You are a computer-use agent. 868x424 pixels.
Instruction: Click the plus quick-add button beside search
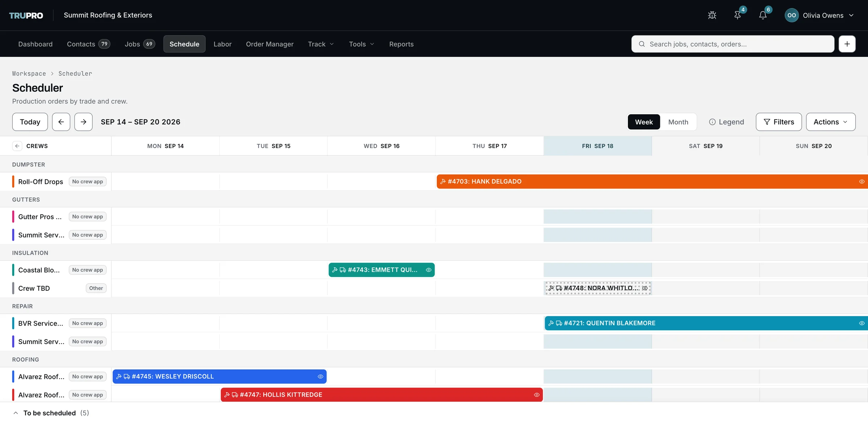click(x=847, y=44)
